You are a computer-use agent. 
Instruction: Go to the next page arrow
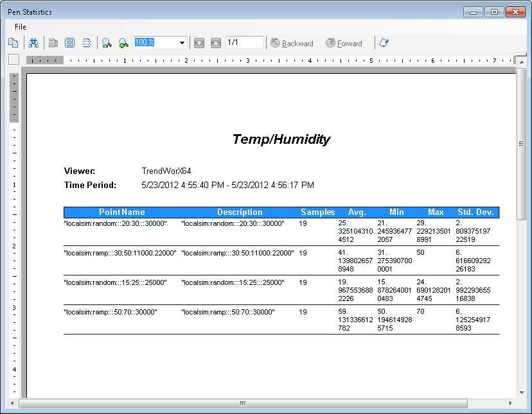216,43
